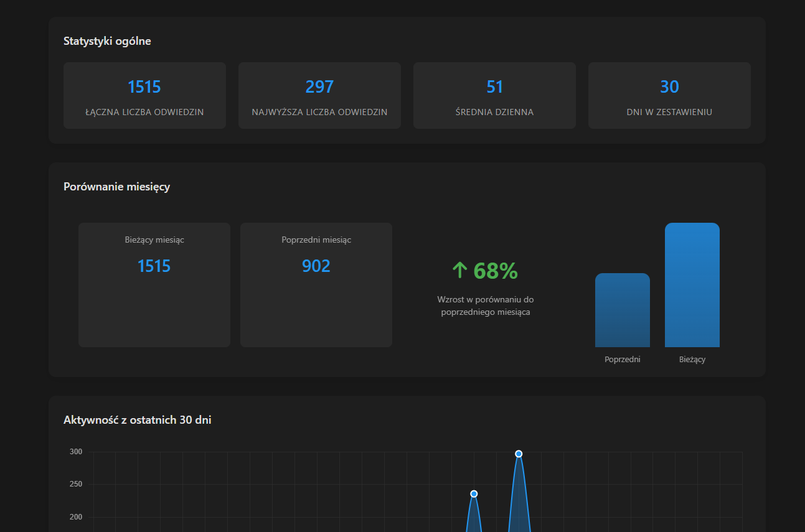Image resolution: width=805 pixels, height=532 pixels.
Task: Click the highest data point on the activity chart
Action: 519,454
